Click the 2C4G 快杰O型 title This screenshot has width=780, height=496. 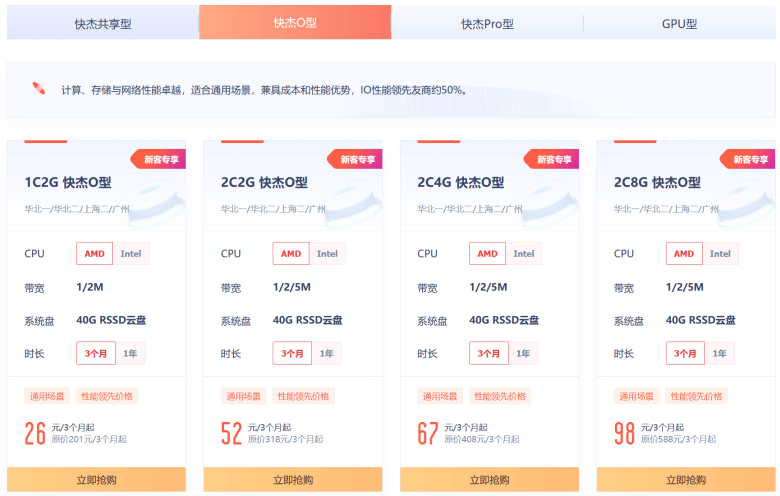pyautogui.click(x=461, y=183)
